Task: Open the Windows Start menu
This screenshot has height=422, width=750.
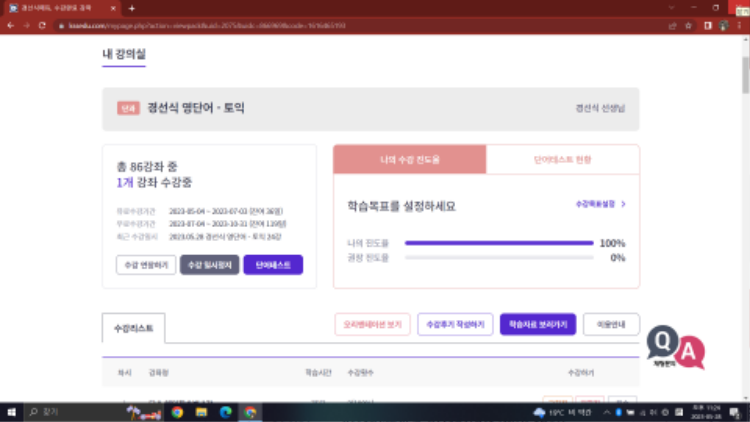Action: [11, 411]
